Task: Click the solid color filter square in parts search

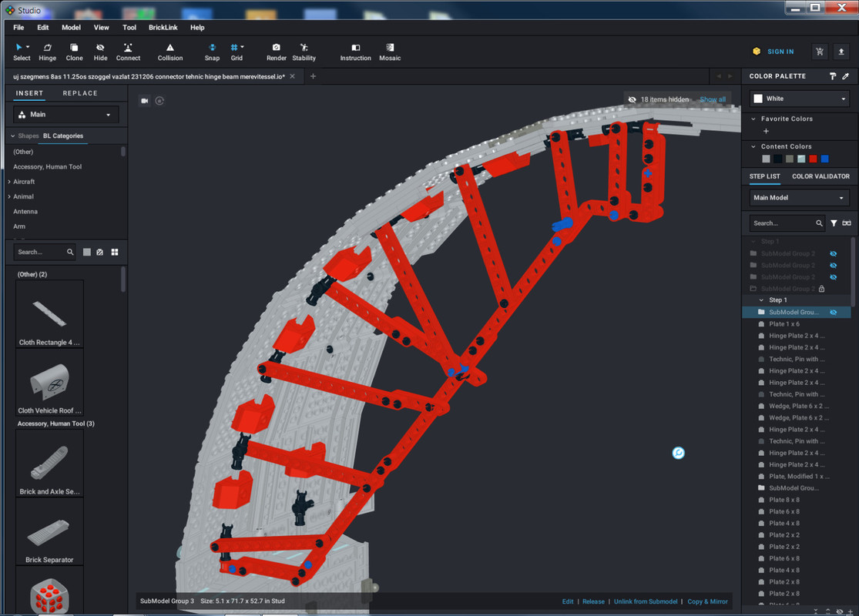Action: click(x=86, y=252)
